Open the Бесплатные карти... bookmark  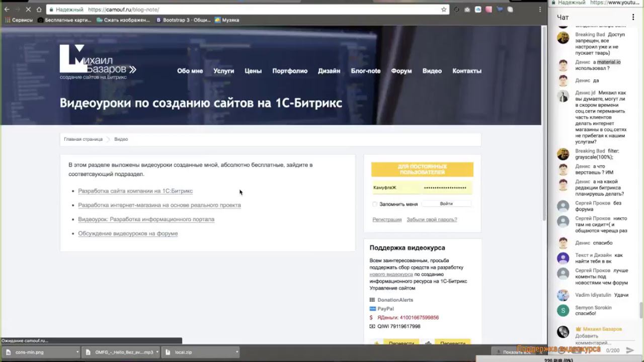[x=64, y=20]
